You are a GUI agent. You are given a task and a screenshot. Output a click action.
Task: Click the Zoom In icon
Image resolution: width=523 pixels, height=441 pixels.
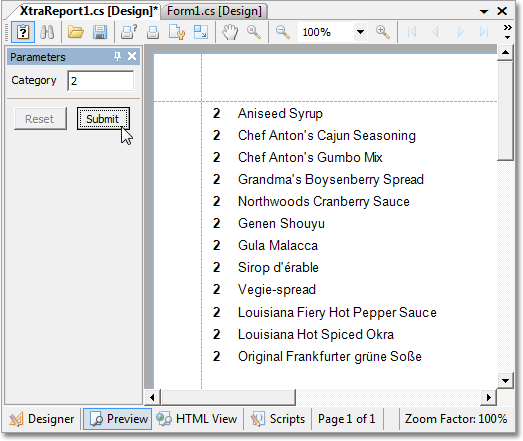(383, 32)
